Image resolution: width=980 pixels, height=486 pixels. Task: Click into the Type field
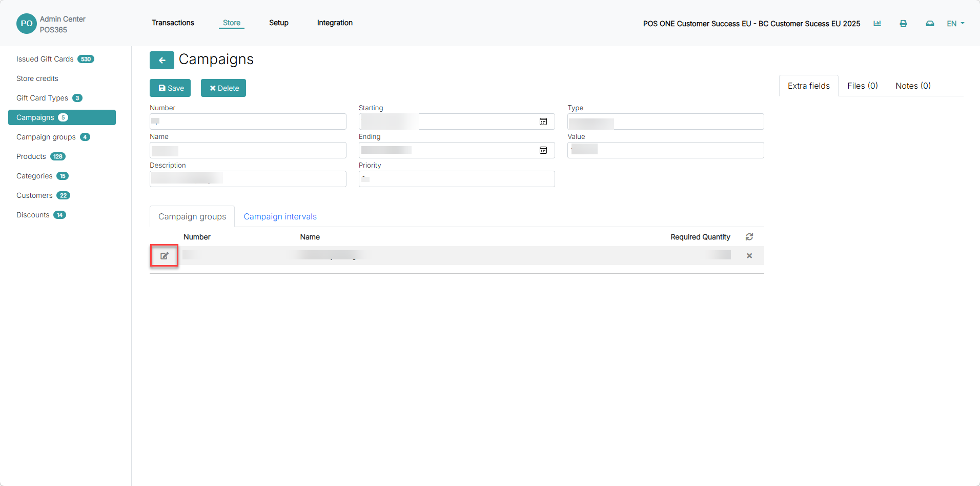coord(666,121)
